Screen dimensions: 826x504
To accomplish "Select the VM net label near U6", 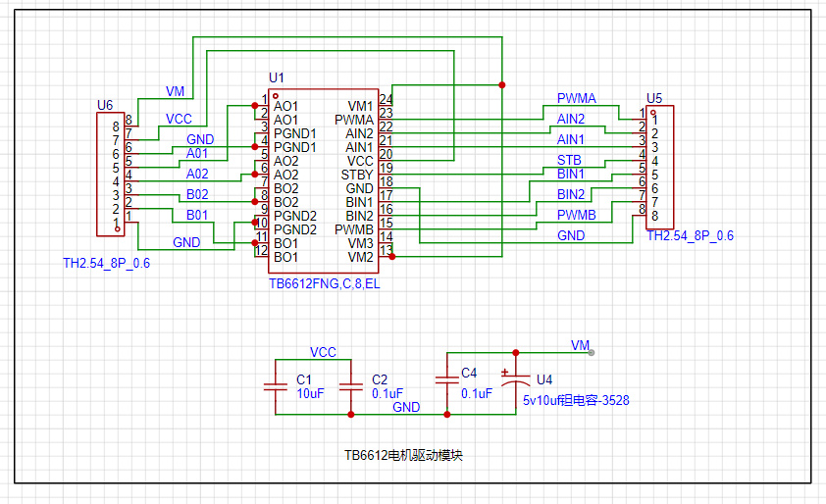I will click(x=175, y=91).
